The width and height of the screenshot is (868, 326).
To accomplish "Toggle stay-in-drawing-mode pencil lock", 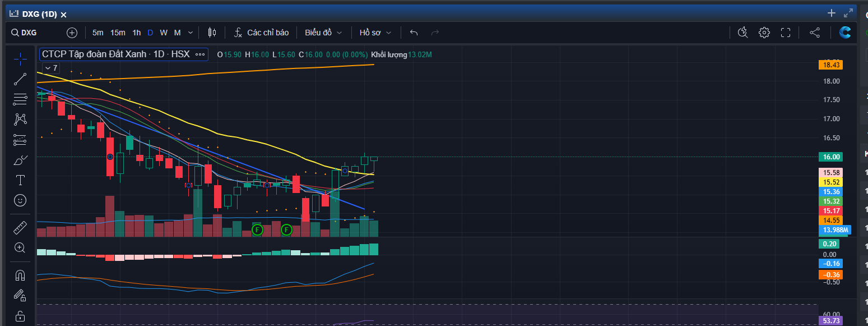I will pyautogui.click(x=21, y=295).
